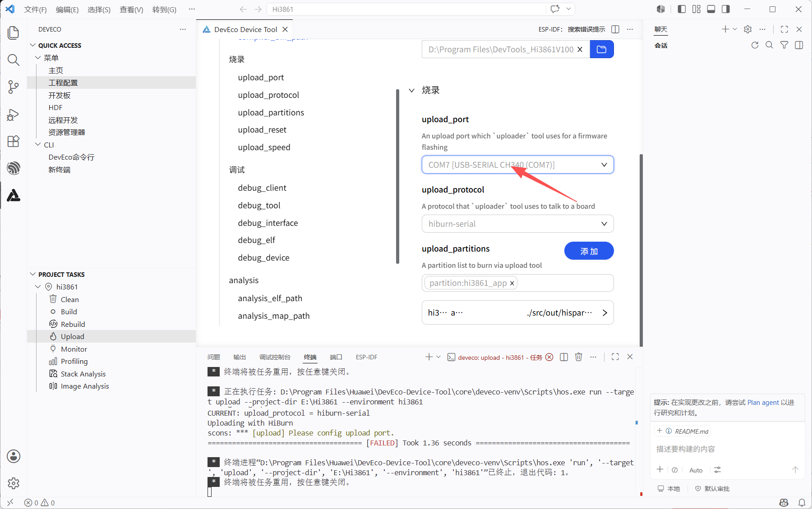
Task: Search chat sessions with magnifier icon
Action: click(x=770, y=45)
